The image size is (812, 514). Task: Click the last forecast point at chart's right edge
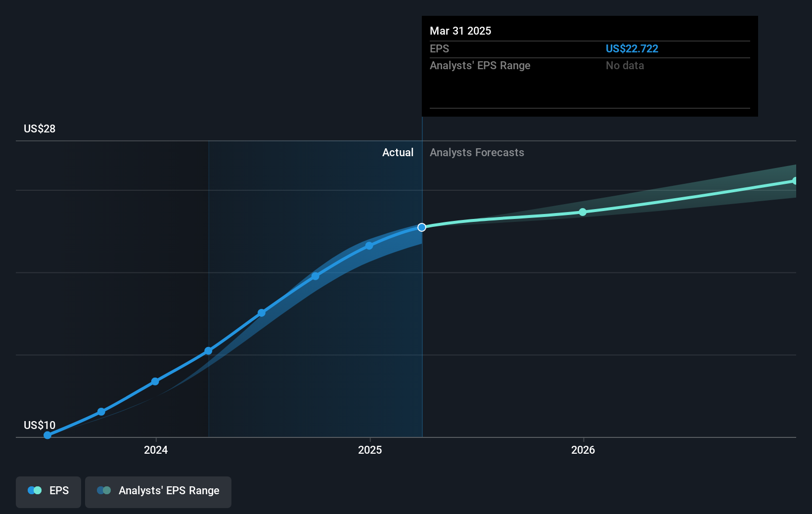795,181
